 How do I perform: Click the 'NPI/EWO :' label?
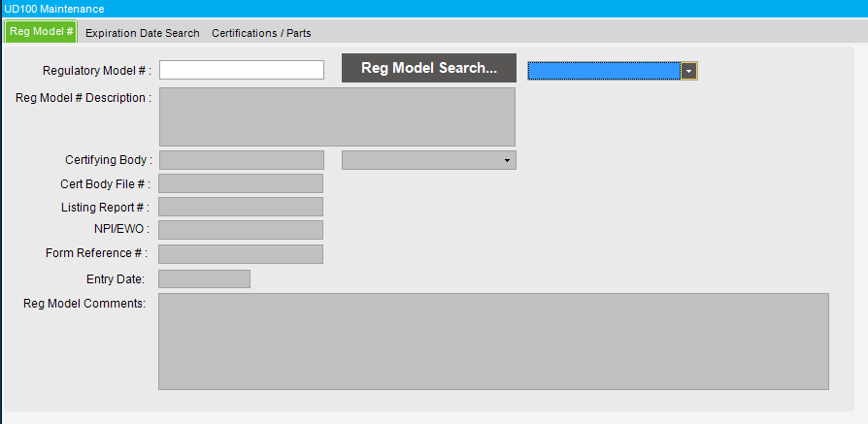coord(121,229)
